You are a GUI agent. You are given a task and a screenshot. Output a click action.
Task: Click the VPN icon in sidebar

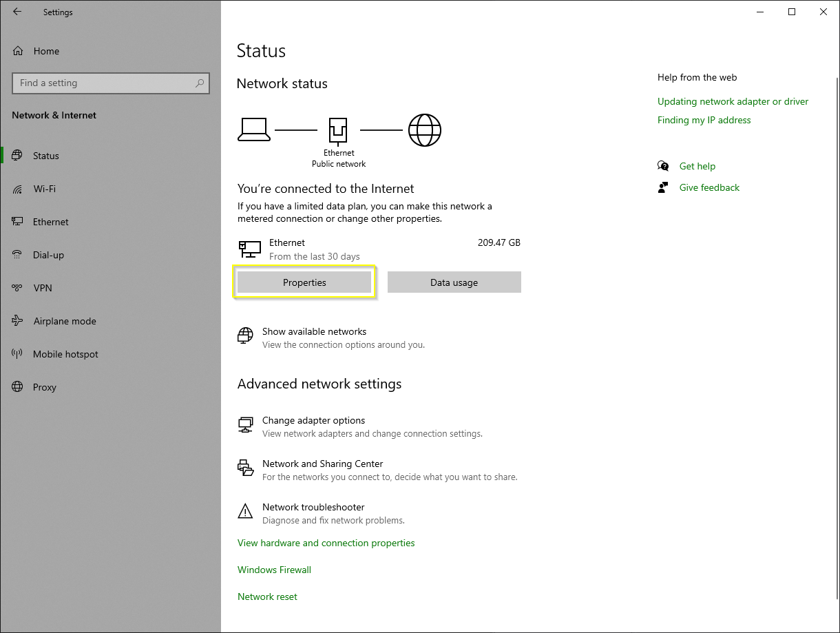(18, 288)
